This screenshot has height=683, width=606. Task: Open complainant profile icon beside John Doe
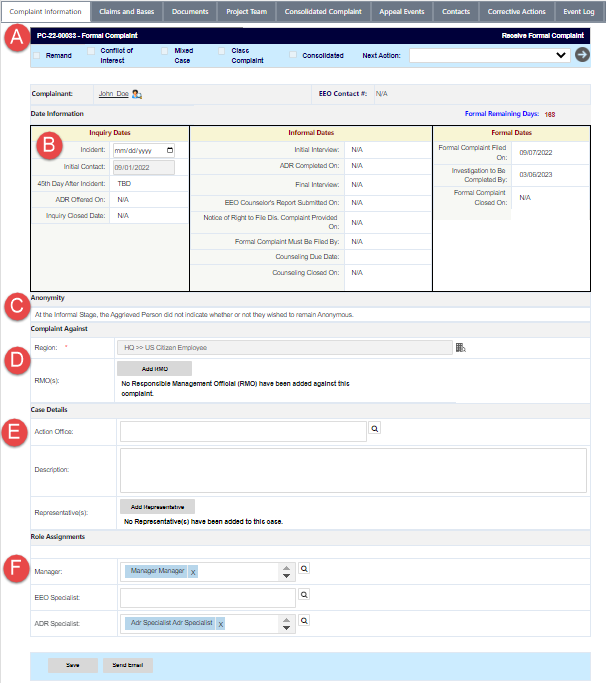tap(137, 94)
